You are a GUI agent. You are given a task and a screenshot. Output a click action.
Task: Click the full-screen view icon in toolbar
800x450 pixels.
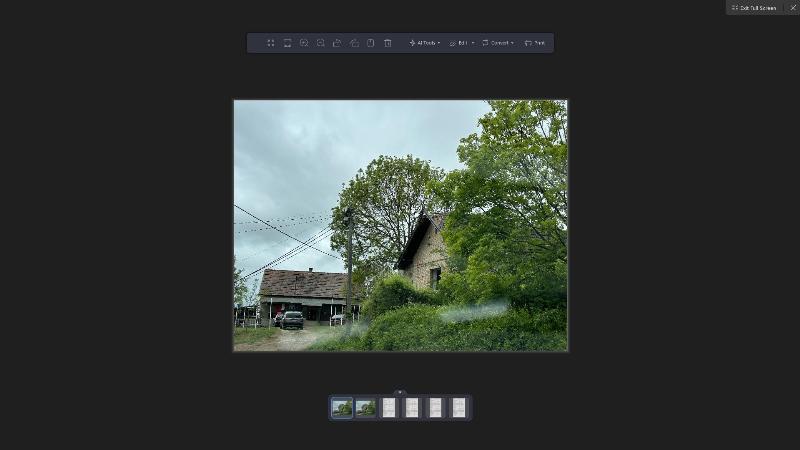click(x=271, y=43)
